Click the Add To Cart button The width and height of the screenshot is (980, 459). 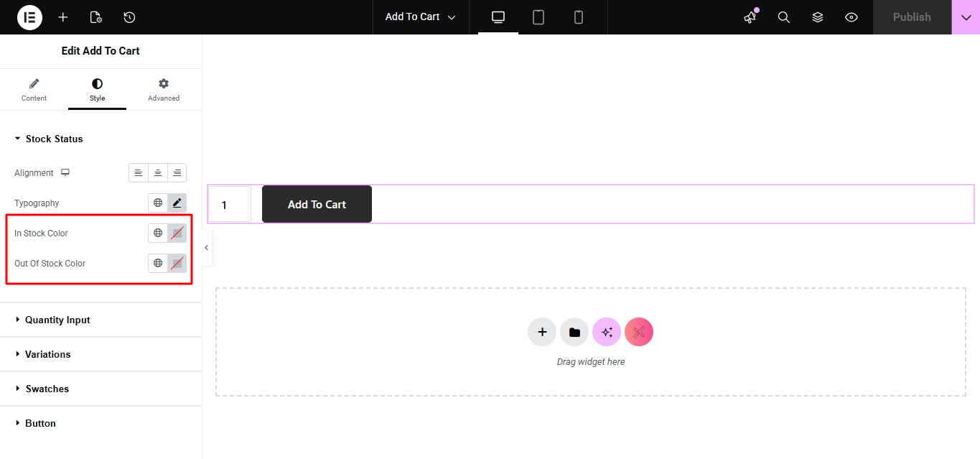(317, 205)
